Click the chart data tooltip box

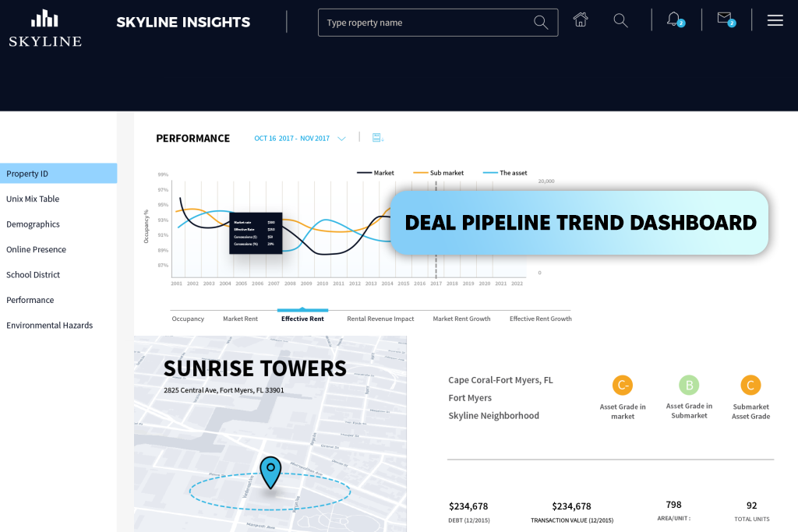(256, 234)
